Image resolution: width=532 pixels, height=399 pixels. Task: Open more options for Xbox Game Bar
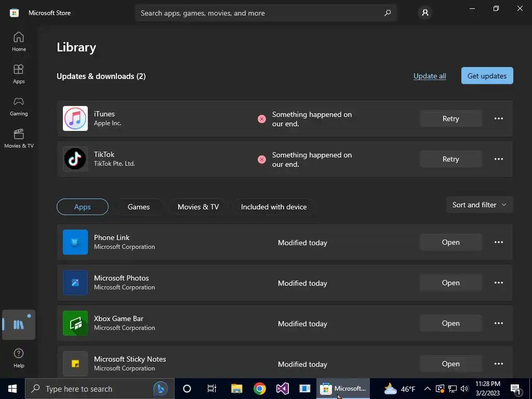point(498,323)
